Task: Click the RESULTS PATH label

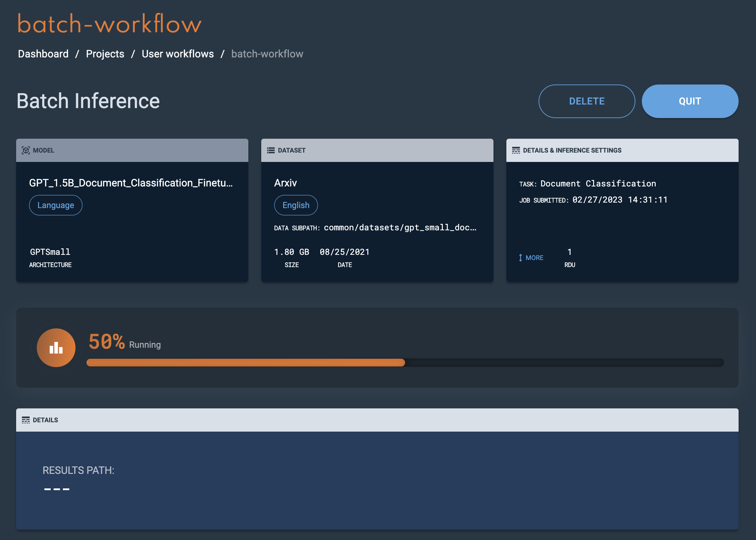Action: click(x=78, y=470)
